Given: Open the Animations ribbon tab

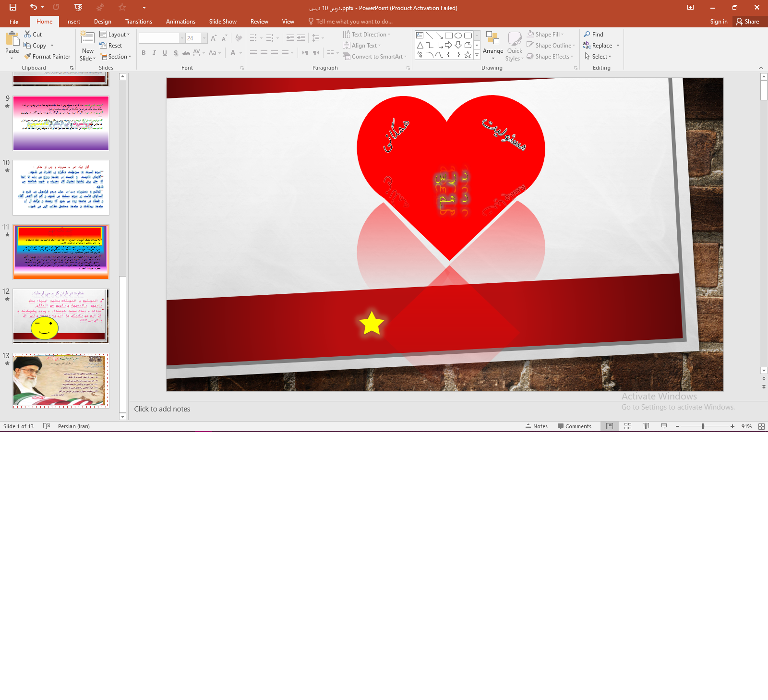Looking at the screenshot, I should tap(180, 22).
